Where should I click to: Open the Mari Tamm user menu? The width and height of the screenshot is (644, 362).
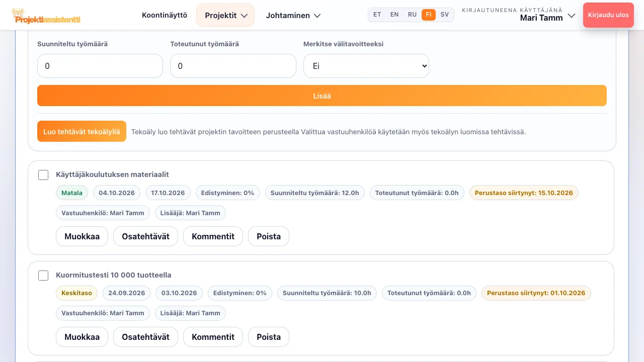coord(519,15)
